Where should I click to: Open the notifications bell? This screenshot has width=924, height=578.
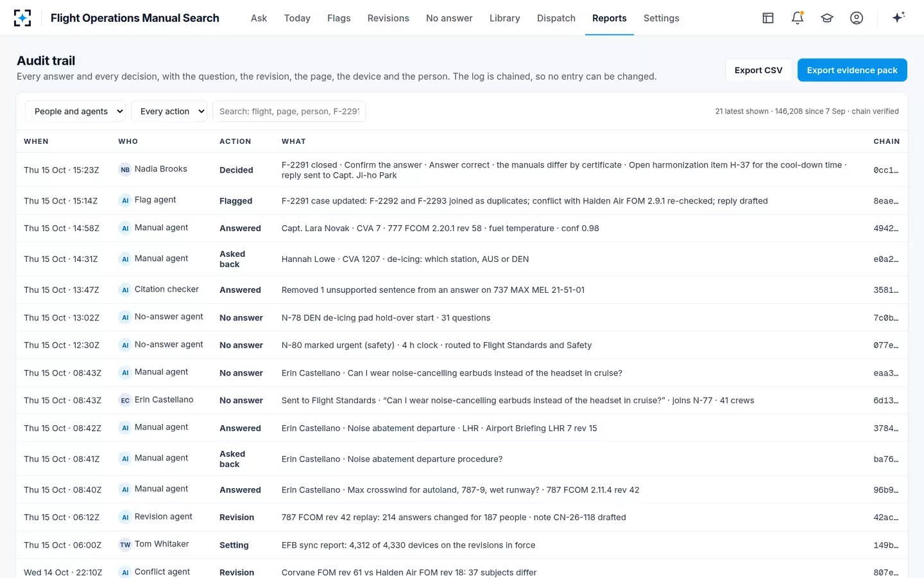(798, 18)
